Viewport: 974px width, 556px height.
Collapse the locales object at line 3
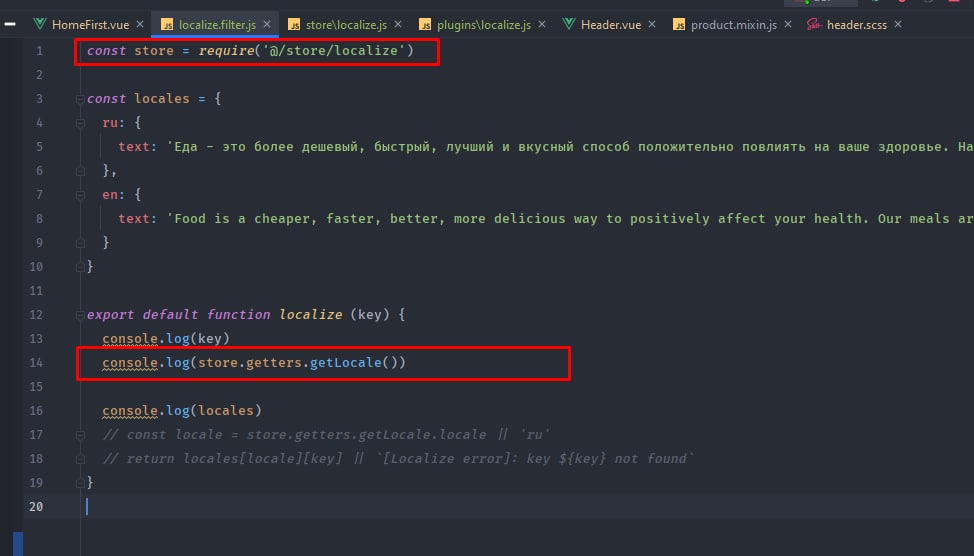[80, 99]
